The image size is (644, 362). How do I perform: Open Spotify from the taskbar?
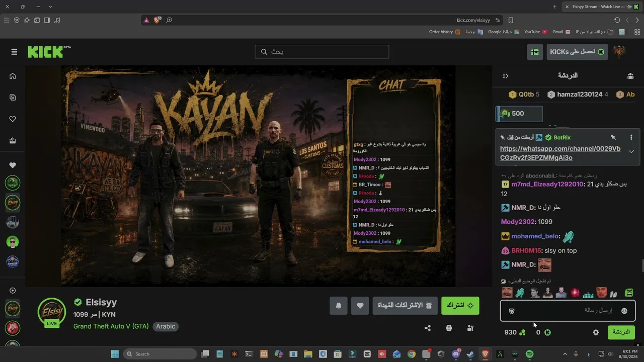[x=529, y=354]
